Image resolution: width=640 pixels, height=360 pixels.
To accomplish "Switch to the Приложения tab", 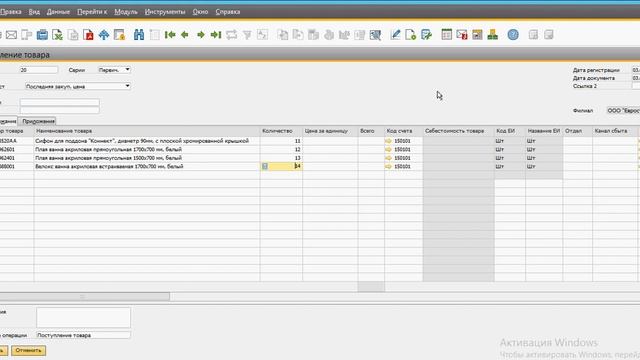I will click(x=38, y=121).
